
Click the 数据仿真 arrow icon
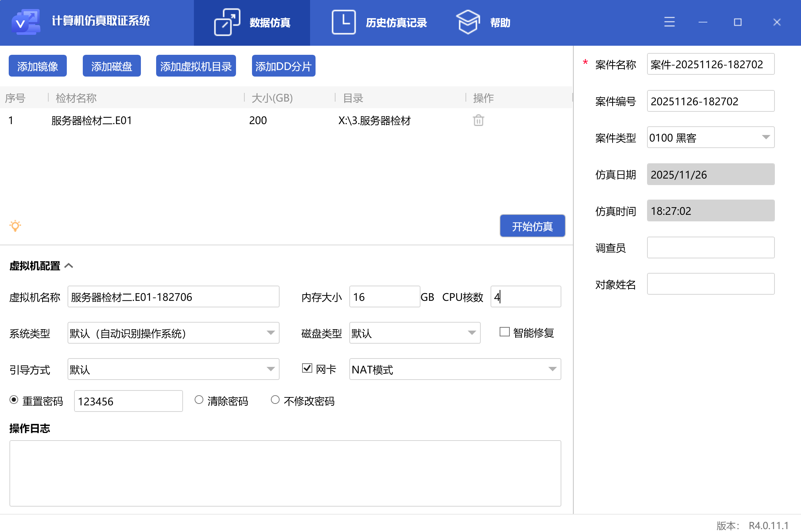pyautogui.click(x=227, y=22)
